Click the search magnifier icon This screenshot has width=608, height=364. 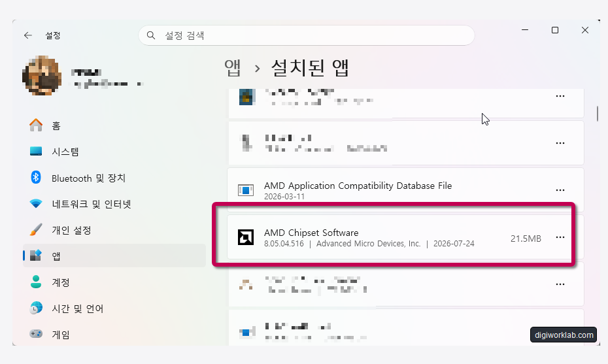coord(151,35)
